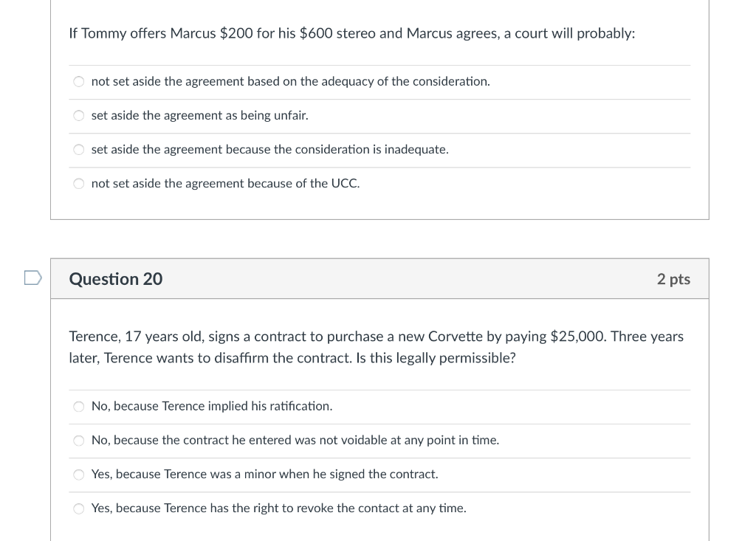Choose radio "No… contract was not voidable"
The height and width of the screenshot is (541, 756).
pos(79,441)
